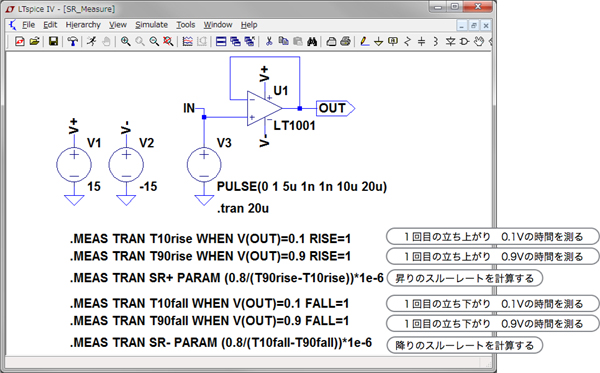Click the Tile Windows icon
The image size is (600, 373).
[221, 41]
